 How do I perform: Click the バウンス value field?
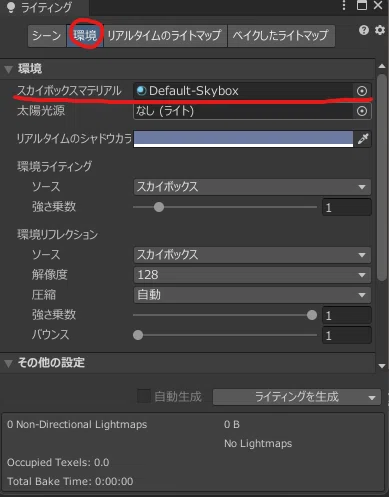click(347, 335)
